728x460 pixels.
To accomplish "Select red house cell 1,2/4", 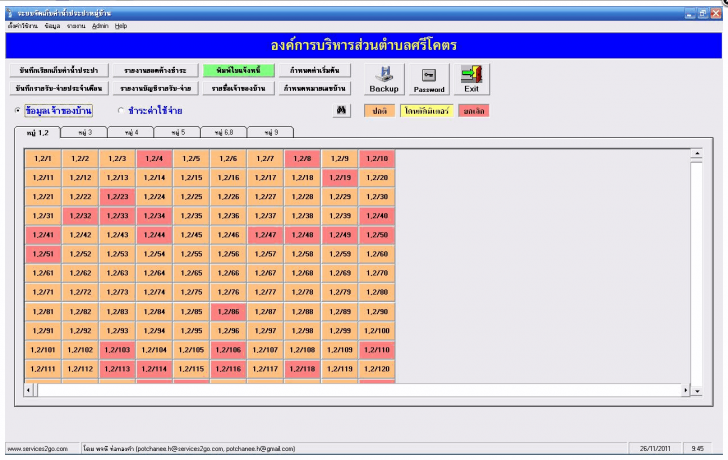I will point(154,158).
